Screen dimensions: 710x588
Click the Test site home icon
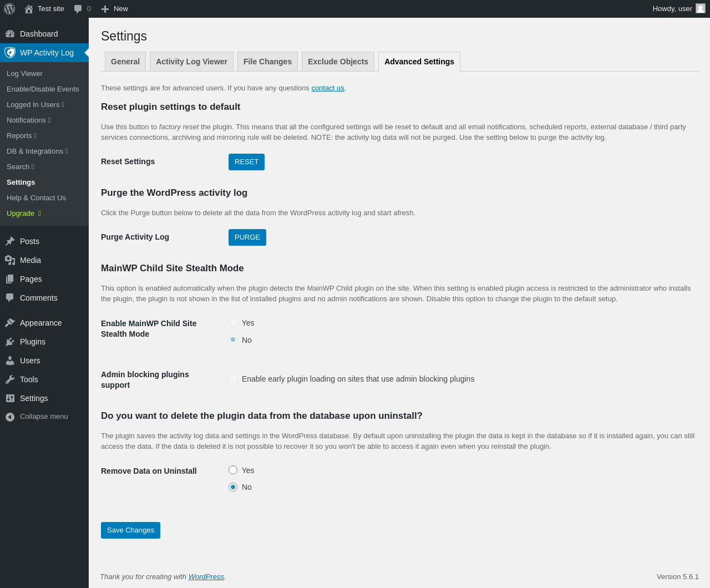(x=29, y=9)
